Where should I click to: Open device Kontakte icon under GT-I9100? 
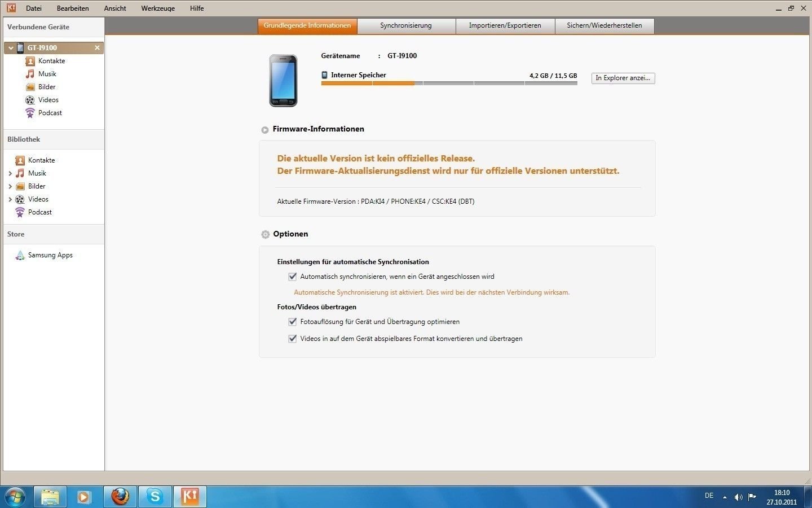click(30, 61)
